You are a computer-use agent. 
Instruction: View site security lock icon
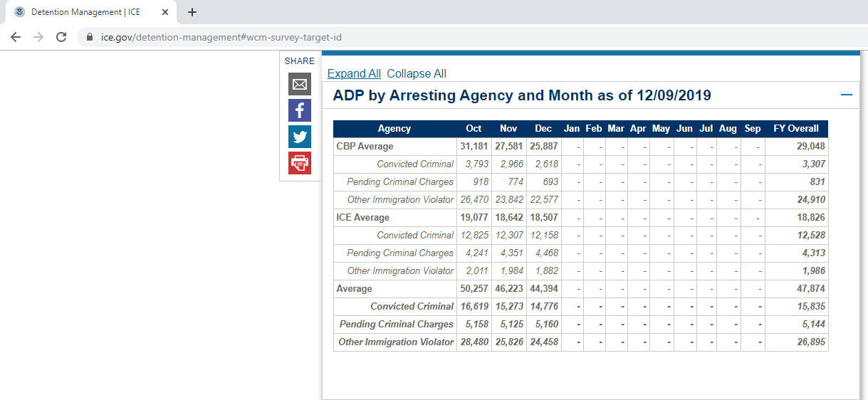90,37
